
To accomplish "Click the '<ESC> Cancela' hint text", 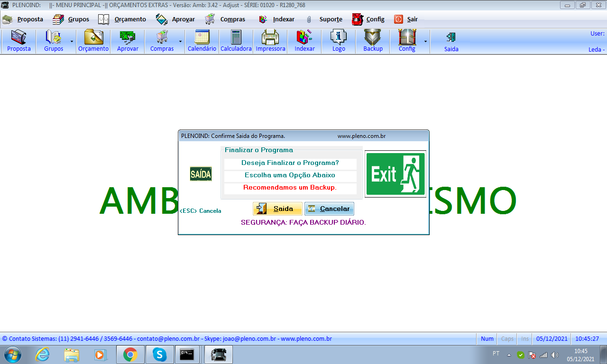I will click(201, 211).
